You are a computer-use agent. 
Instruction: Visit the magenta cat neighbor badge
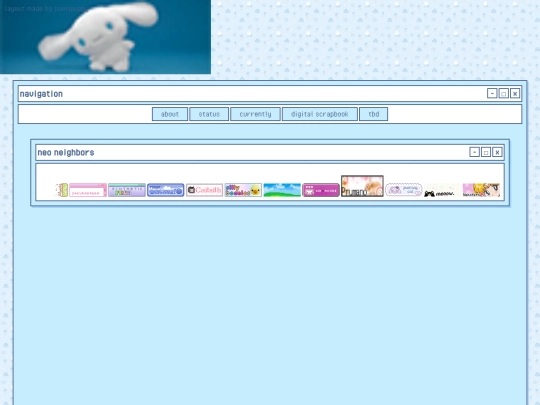pyautogui.click(x=321, y=190)
